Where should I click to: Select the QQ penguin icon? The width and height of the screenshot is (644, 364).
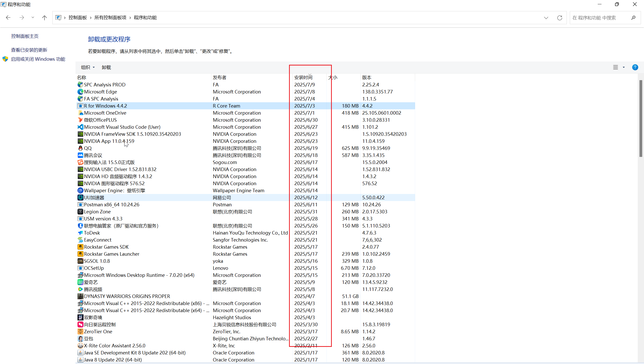click(80, 148)
